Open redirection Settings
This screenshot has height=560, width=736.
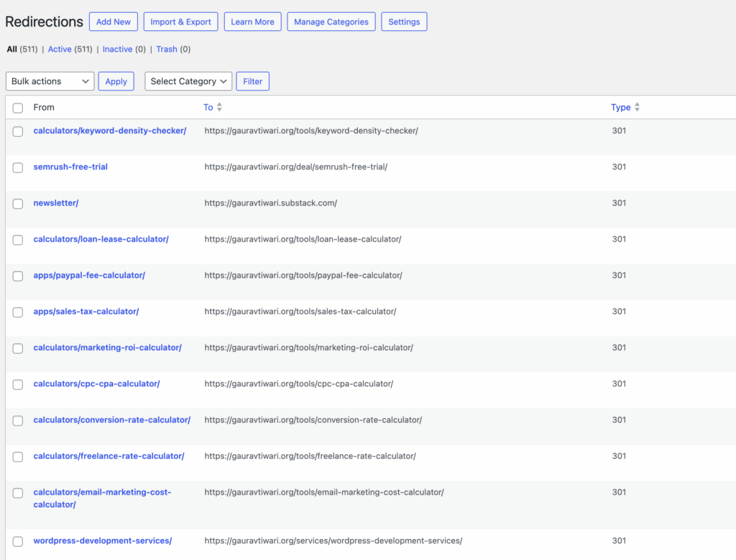[x=404, y=22]
